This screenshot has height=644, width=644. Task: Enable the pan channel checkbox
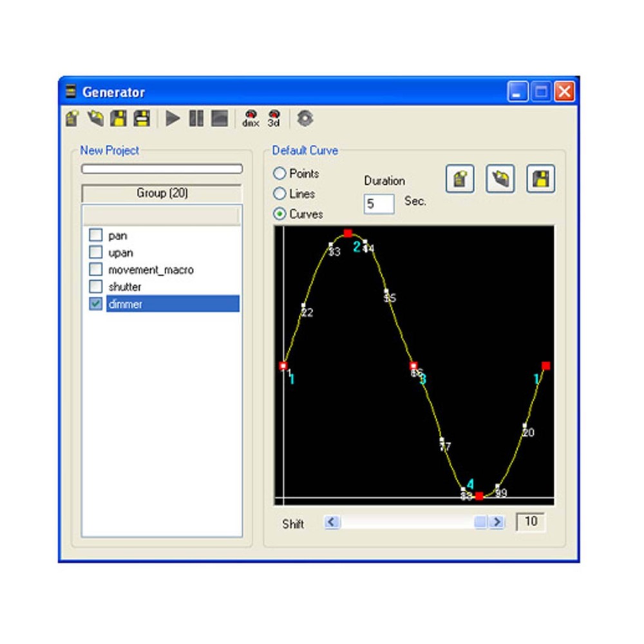[x=96, y=235]
